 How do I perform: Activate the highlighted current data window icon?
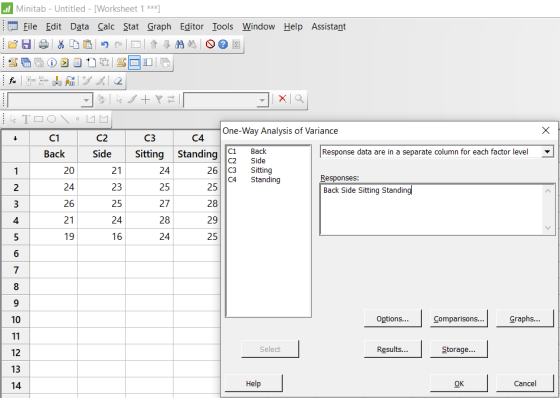pos(134,63)
